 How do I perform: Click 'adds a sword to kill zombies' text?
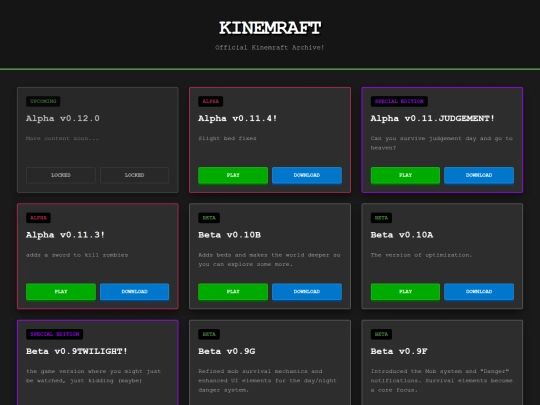click(x=77, y=255)
